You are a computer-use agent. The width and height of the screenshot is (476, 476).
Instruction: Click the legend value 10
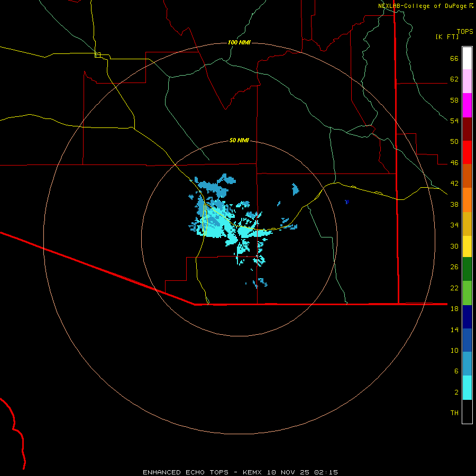point(454,350)
